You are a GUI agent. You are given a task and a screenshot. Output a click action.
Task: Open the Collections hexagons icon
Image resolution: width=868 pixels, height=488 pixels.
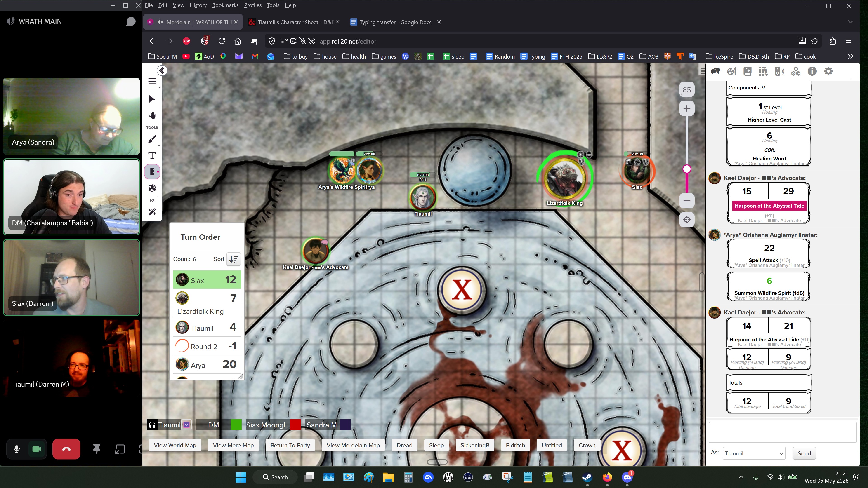(x=796, y=71)
